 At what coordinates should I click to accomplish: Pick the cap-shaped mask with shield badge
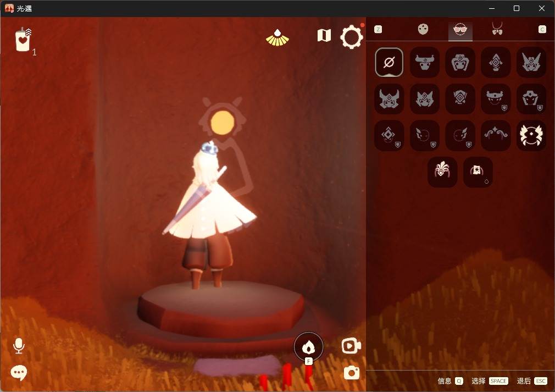pos(531,99)
